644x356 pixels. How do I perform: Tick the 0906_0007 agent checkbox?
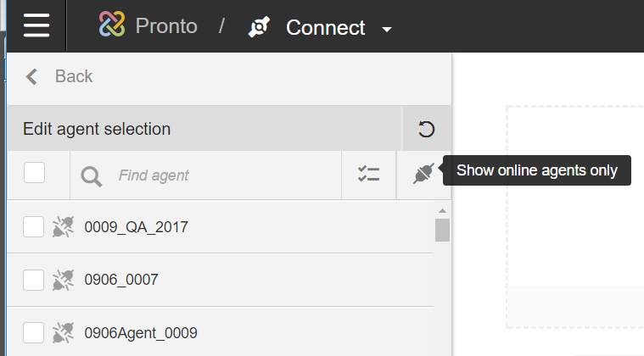(33, 279)
